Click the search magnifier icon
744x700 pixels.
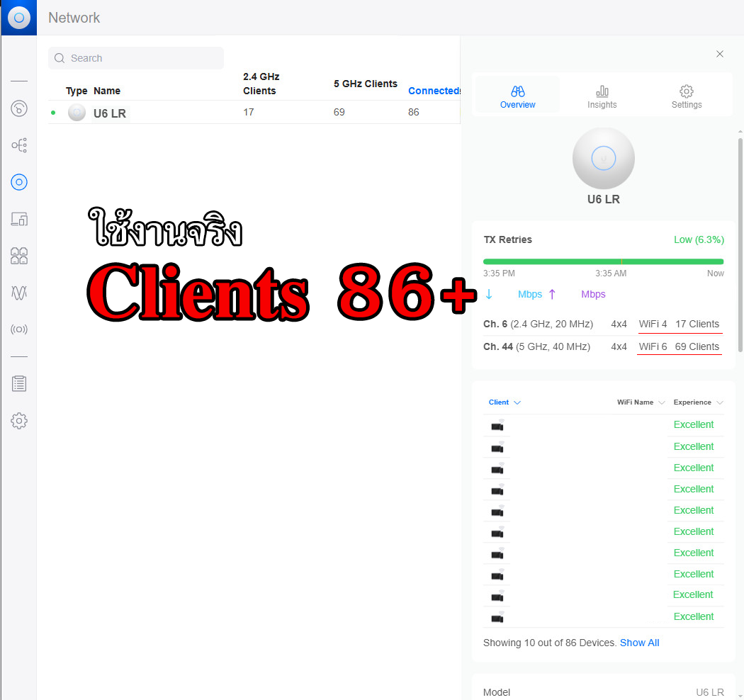60,58
